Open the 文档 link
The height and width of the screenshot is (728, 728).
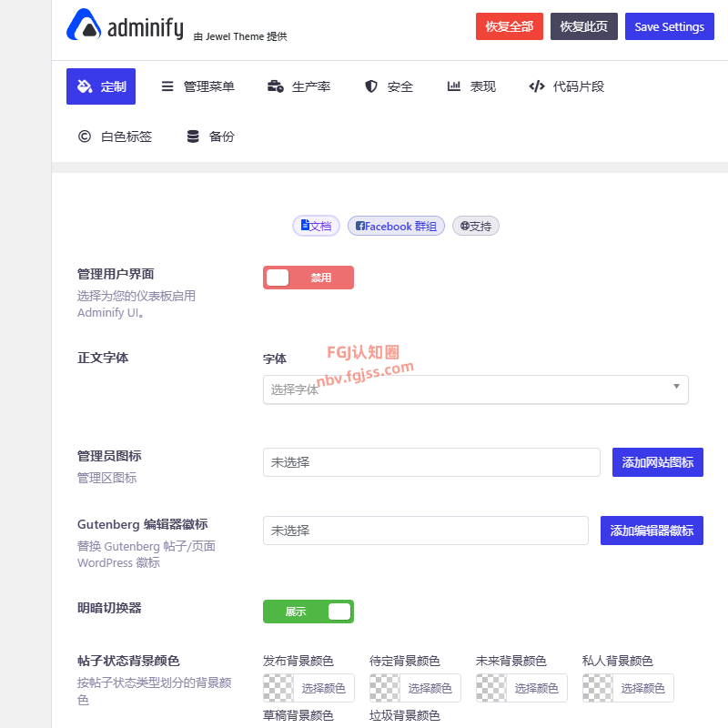click(316, 226)
